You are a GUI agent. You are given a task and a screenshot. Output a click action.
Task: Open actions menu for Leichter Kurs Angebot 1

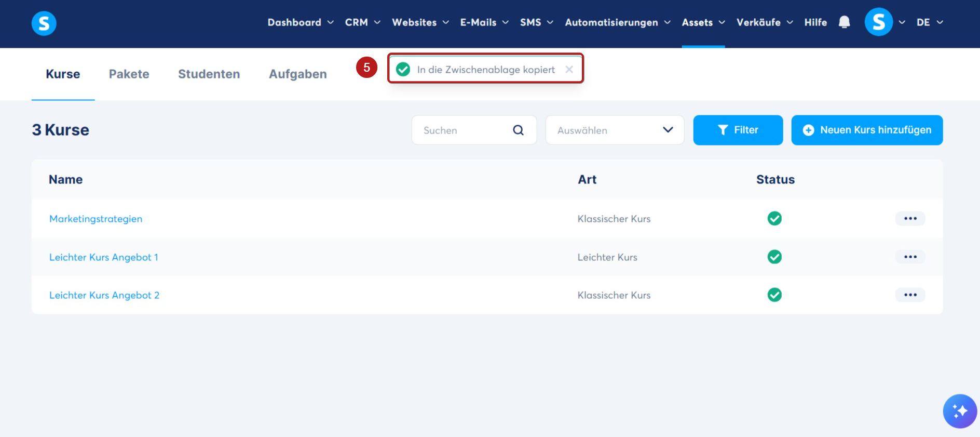(910, 257)
